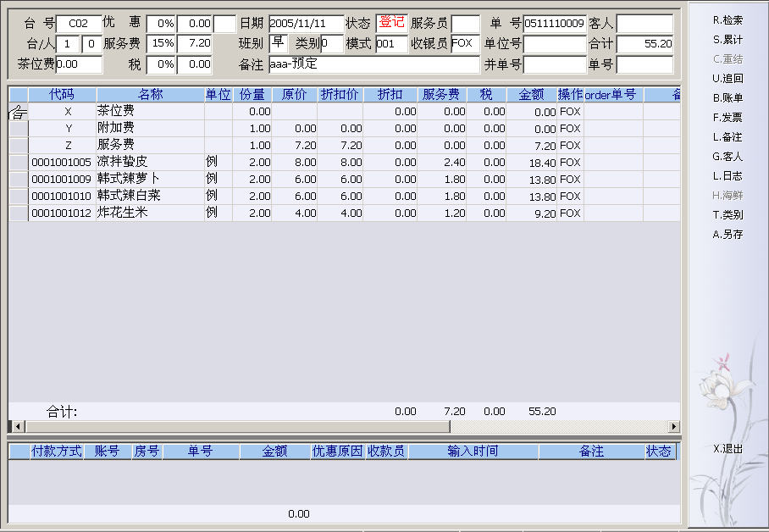This screenshot has height=532, width=769.
Task: Open the S.累计 accumulate function
Action: tap(728, 40)
